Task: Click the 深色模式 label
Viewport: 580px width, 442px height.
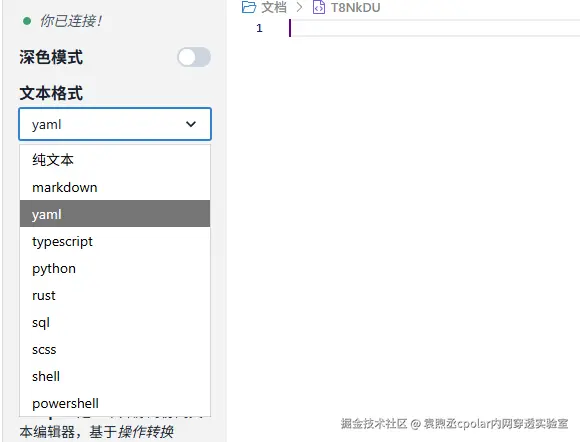Action: coord(51,57)
